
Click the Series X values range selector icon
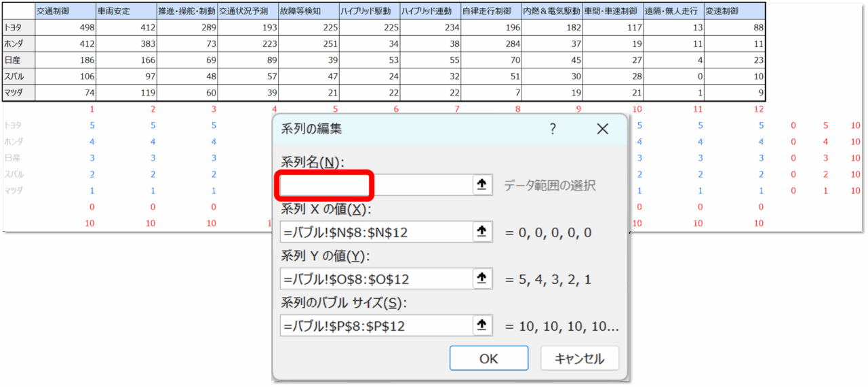coord(481,232)
